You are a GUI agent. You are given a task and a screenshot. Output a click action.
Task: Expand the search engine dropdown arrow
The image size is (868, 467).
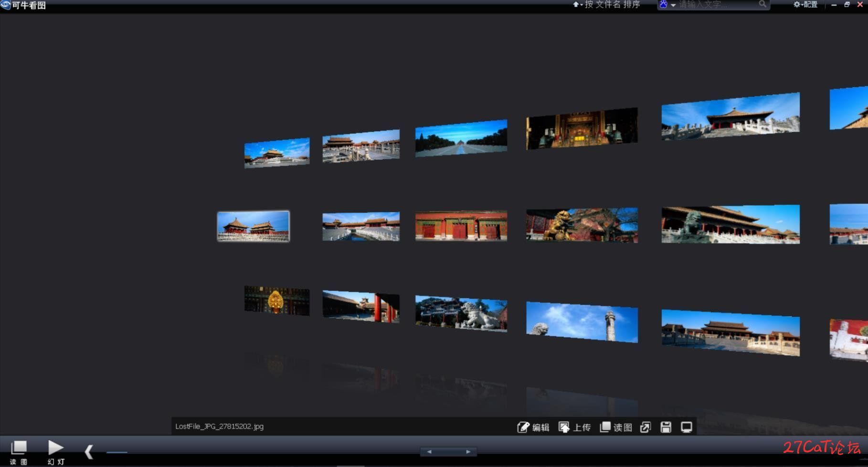pyautogui.click(x=673, y=5)
